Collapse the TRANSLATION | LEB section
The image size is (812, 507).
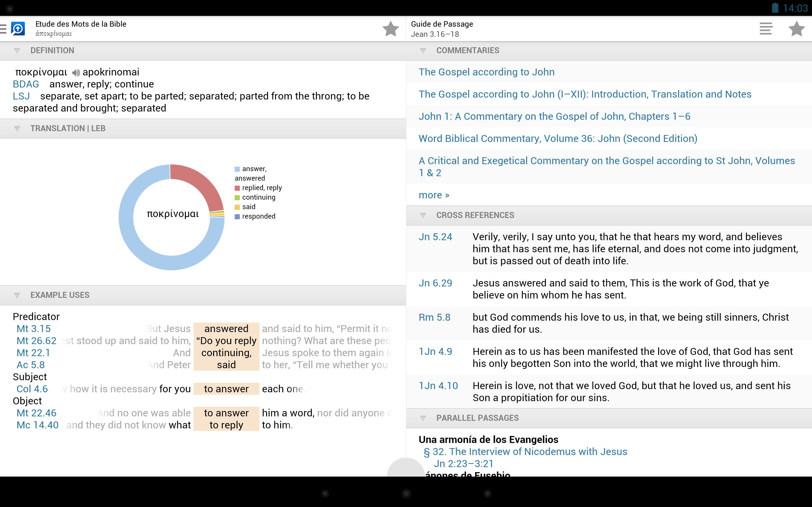point(17,129)
